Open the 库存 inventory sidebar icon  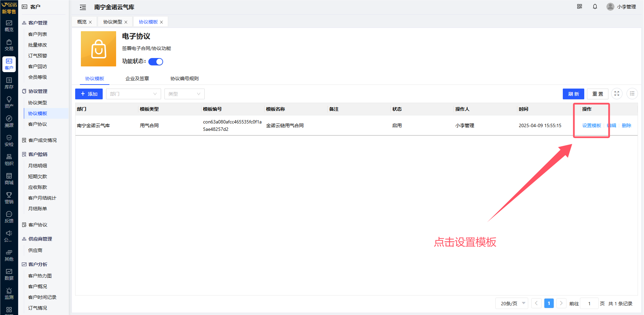tap(9, 83)
